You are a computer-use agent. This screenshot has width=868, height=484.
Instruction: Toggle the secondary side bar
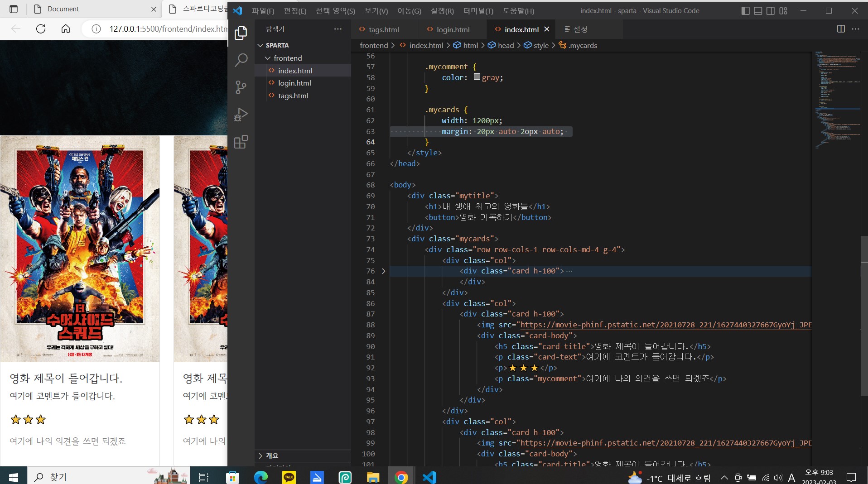pyautogui.click(x=771, y=10)
